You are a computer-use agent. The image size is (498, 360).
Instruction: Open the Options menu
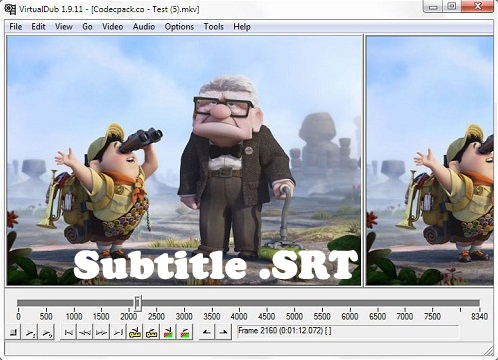point(179,27)
